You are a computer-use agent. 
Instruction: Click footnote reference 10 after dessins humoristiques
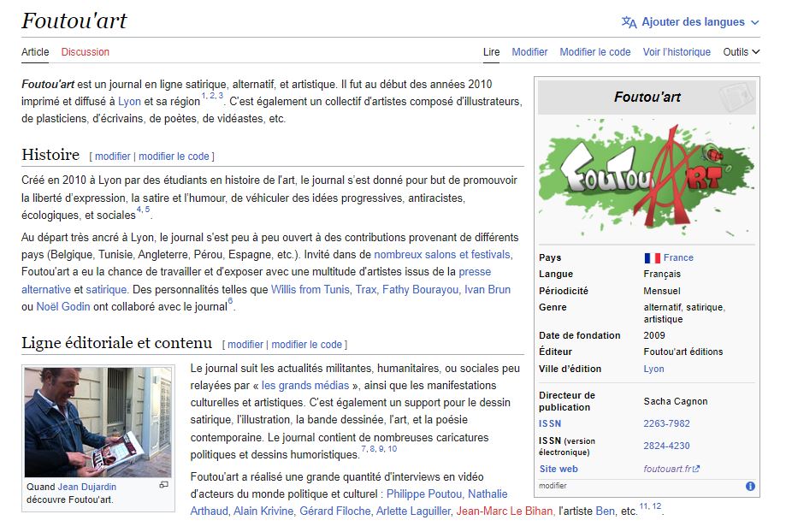(x=392, y=449)
